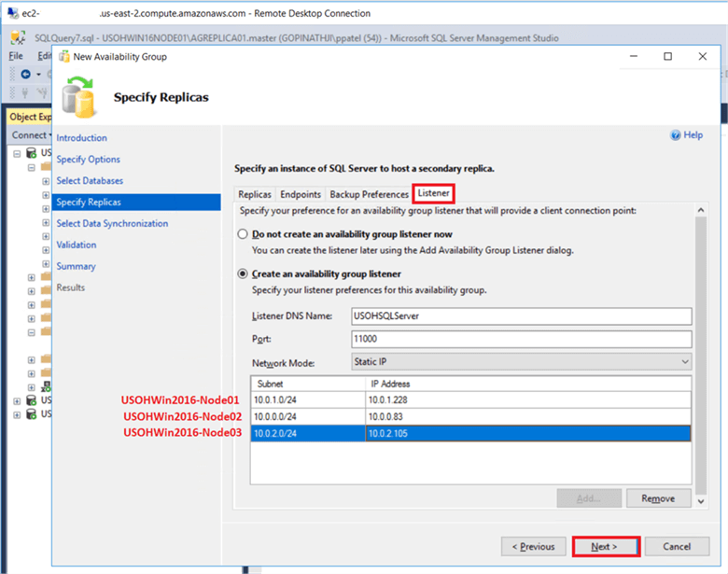
Task: Select the bottom-most server icon in Object Explorer
Action: (x=31, y=413)
